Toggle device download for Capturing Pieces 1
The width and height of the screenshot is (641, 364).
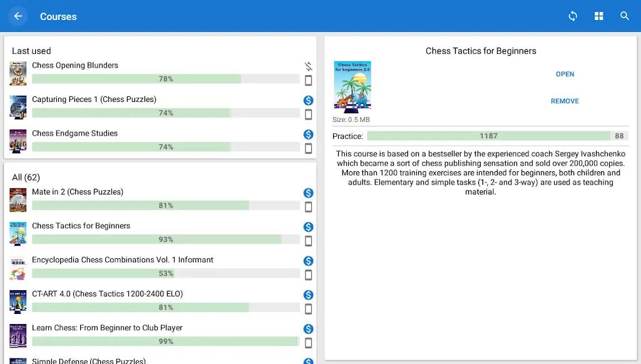point(308,114)
